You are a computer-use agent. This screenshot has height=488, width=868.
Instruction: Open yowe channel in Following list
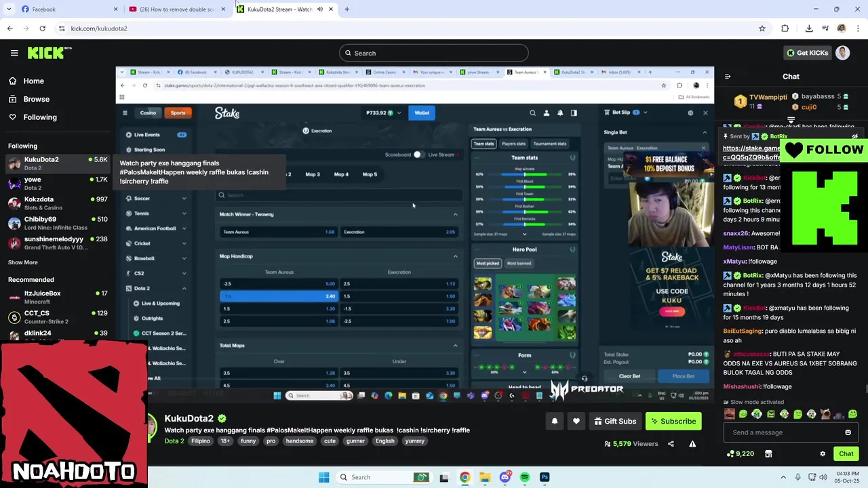tap(58, 183)
